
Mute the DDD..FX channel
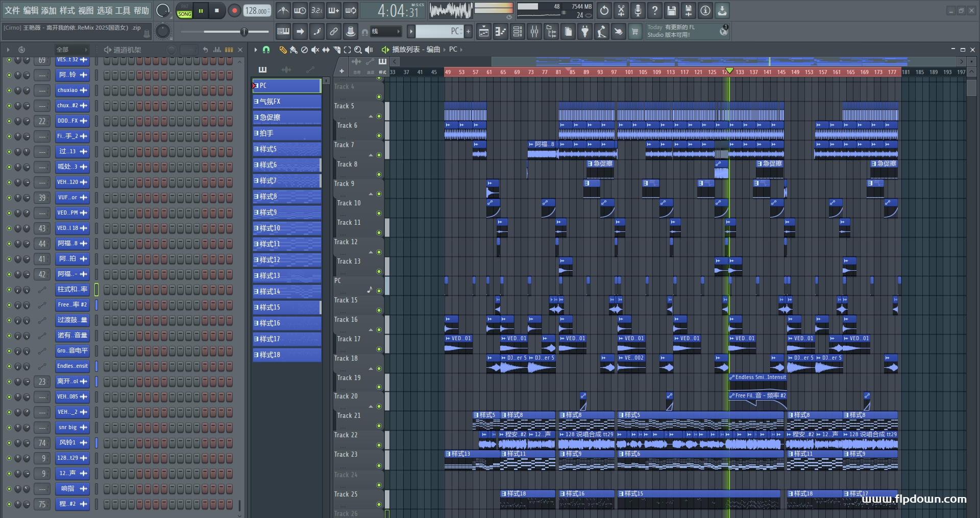tap(9, 121)
